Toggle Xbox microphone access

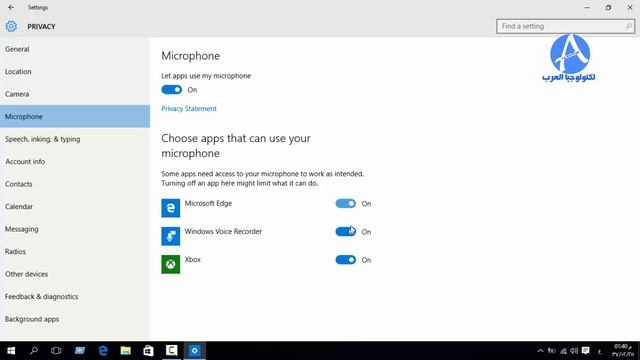tap(346, 260)
